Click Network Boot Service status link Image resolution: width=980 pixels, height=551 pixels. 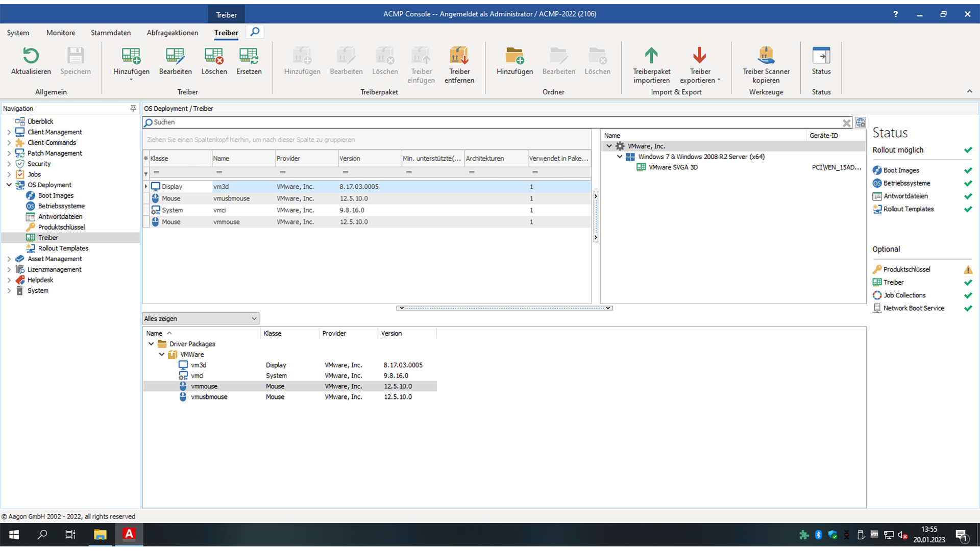(914, 308)
